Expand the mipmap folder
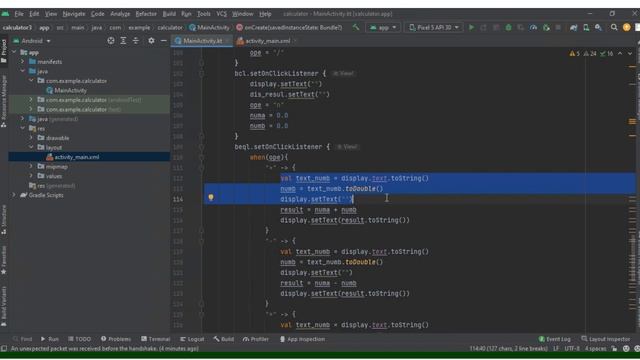This screenshot has width=640, height=360. point(31,167)
